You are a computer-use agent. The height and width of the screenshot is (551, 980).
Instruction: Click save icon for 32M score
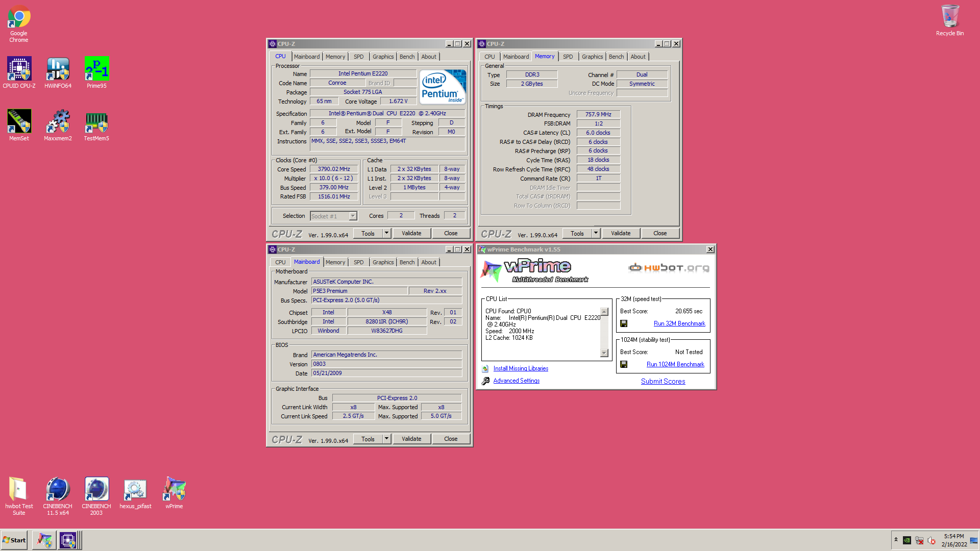pos(624,323)
